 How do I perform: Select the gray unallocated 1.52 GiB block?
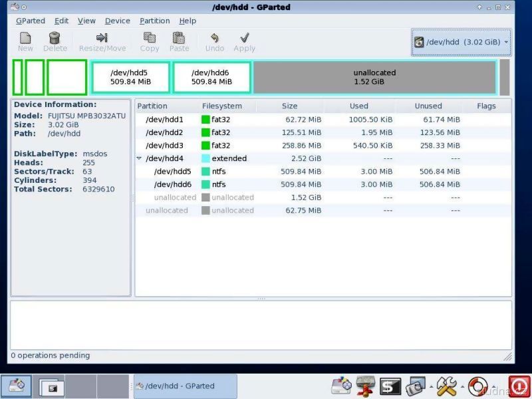pyautogui.click(x=374, y=77)
